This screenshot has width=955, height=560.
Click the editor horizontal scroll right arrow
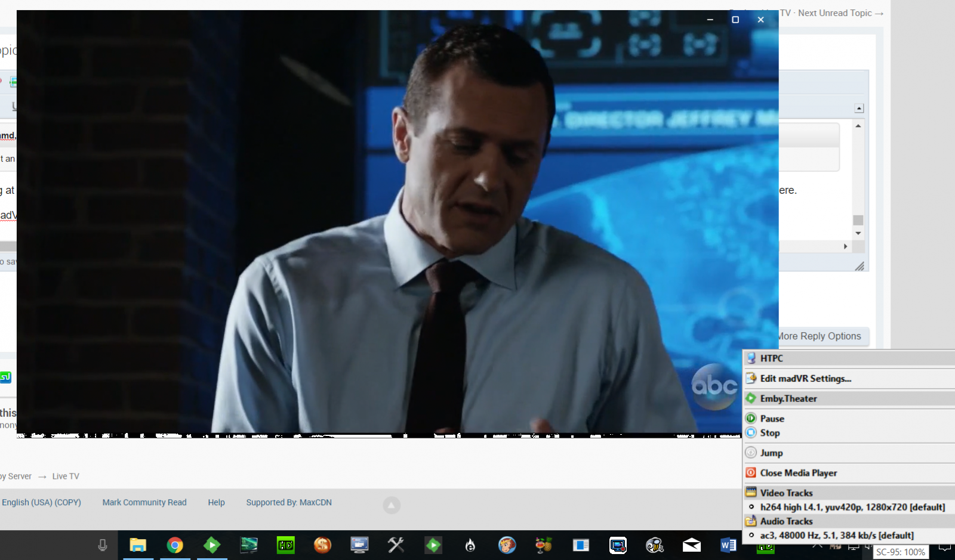(x=845, y=246)
